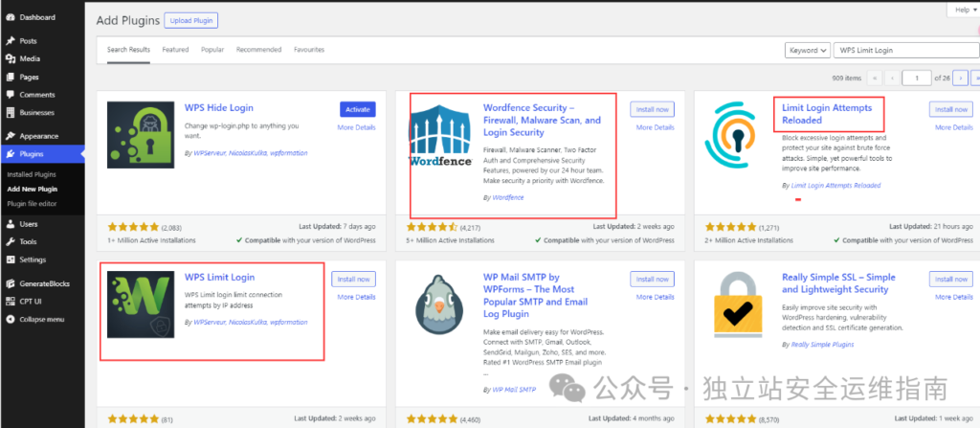Open More Details for Really Simple SSL
Screen dimensions: 980x428
point(954,297)
